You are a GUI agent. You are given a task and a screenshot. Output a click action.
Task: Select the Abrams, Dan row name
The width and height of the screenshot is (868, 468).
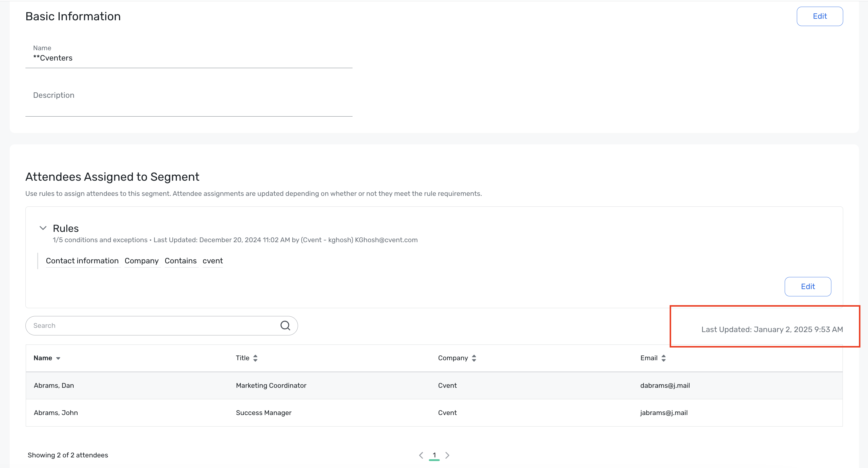point(54,386)
